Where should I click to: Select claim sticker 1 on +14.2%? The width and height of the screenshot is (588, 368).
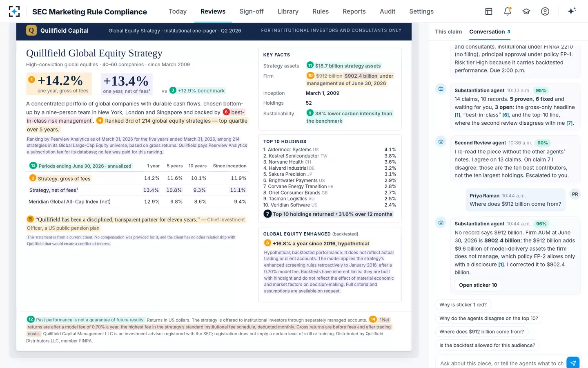(32, 80)
